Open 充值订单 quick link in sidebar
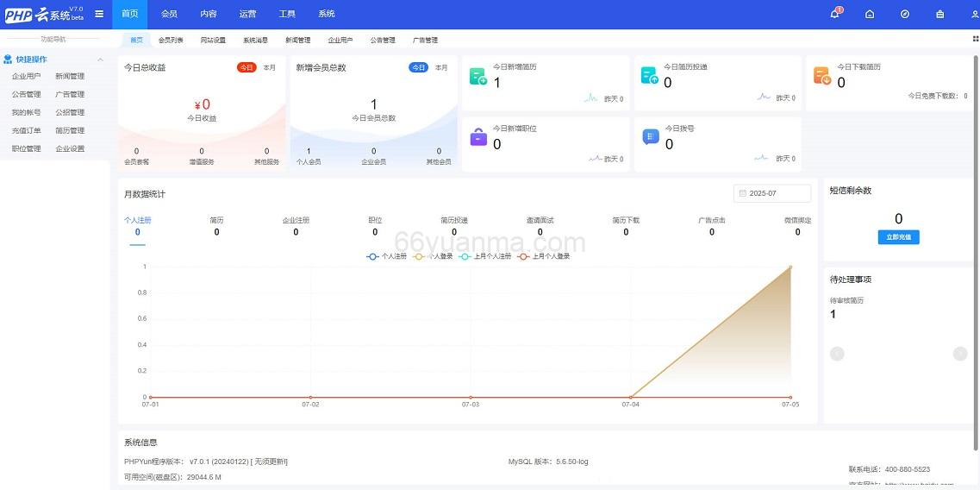The image size is (980, 490). click(x=26, y=131)
